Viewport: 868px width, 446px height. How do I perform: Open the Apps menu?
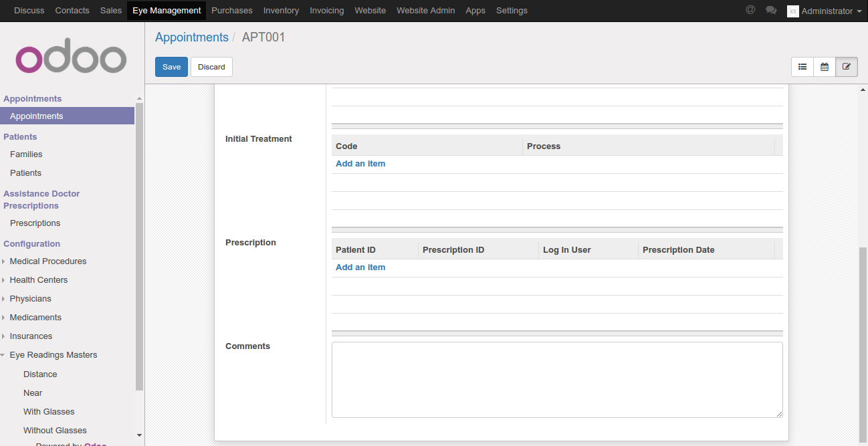tap(475, 11)
